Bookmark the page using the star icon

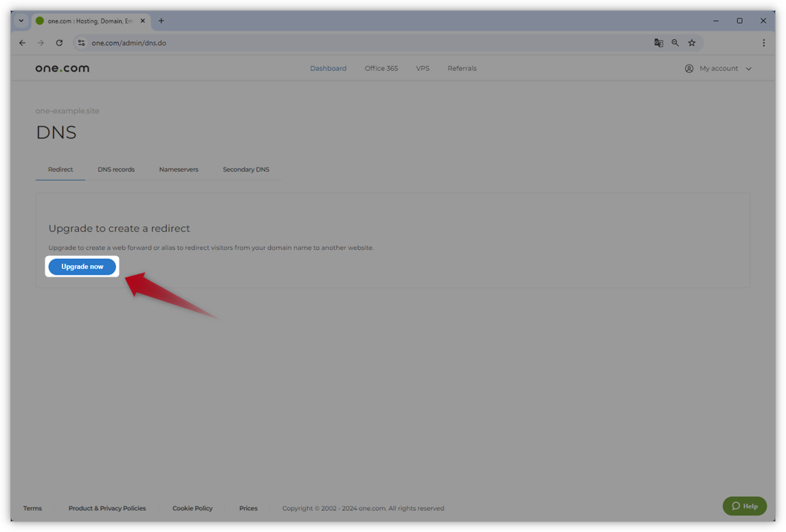692,43
